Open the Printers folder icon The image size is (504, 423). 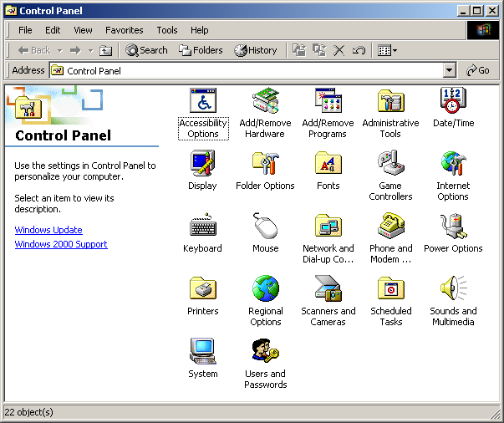(203, 288)
